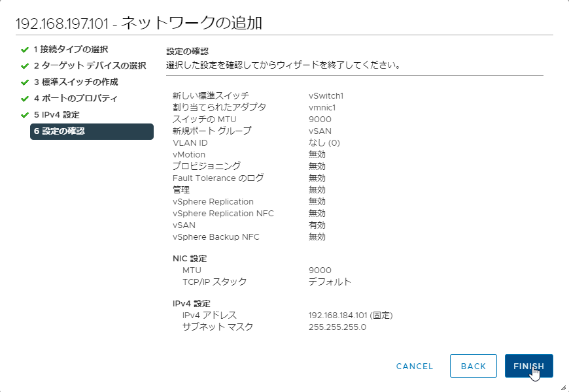Viewport: 569px width, 392px height.
Task: Open step 3 標準スイッチの作成
Action: (x=76, y=82)
